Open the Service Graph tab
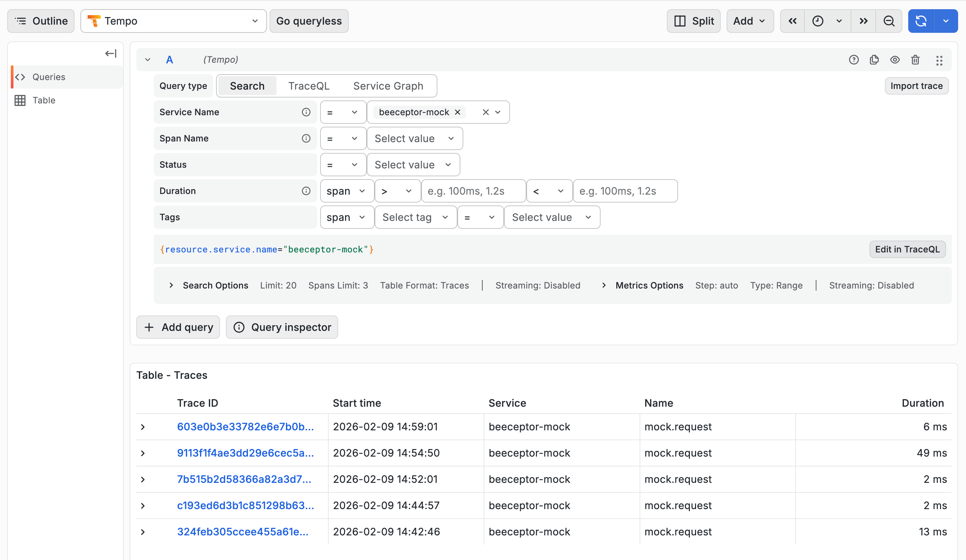The image size is (966, 560). [x=388, y=85]
